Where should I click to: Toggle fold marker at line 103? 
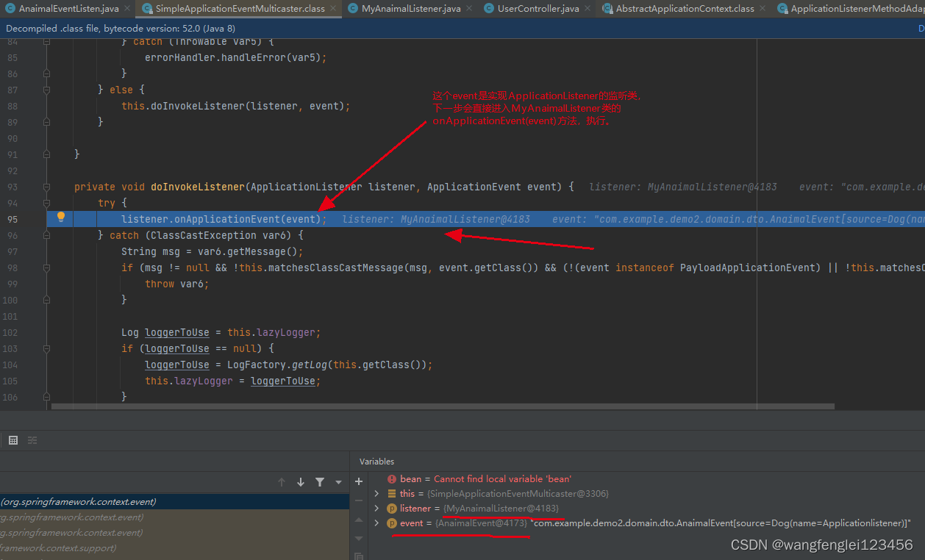coord(46,348)
